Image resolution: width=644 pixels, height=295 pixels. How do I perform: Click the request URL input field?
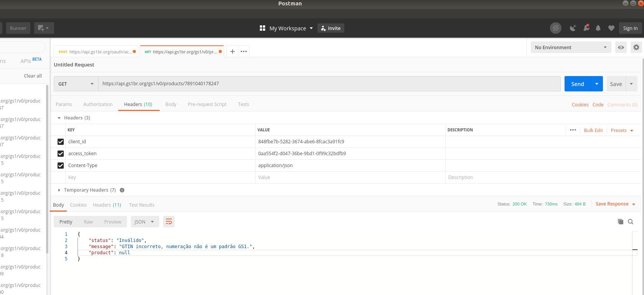(x=329, y=84)
